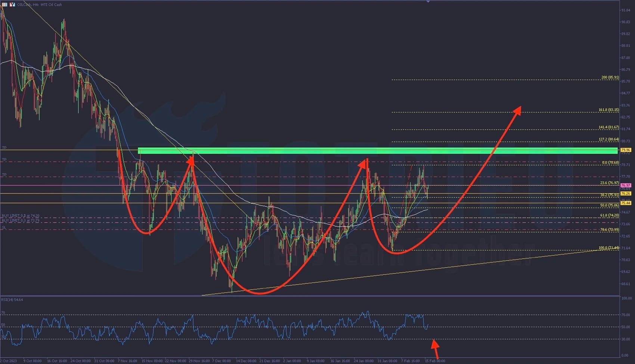The width and height of the screenshot is (635, 364).
Task: Select the Fibonacci 61.8 (74.20) level
Action: tap(609, 215)
